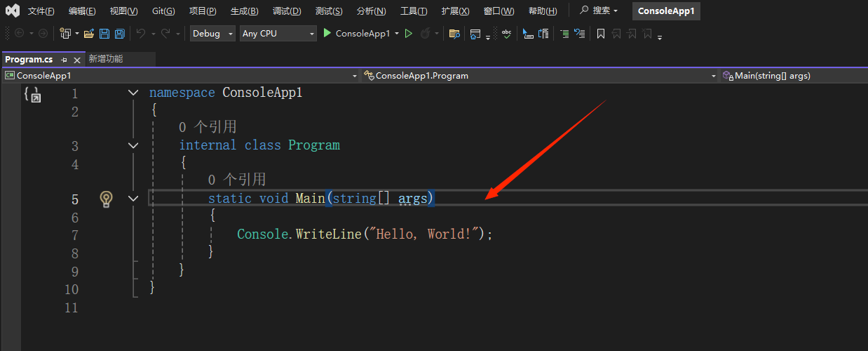Click the lightbulb quick actions icon

106,199
